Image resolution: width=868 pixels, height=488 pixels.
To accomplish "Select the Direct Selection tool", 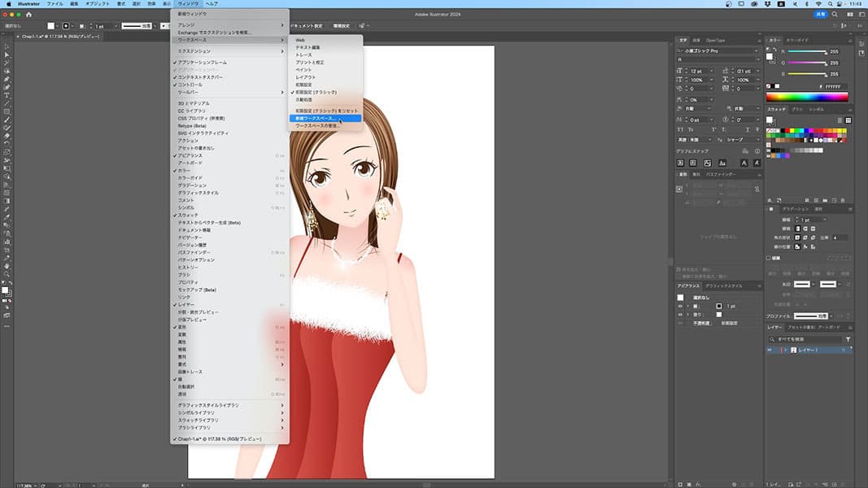I will [7, 54].
